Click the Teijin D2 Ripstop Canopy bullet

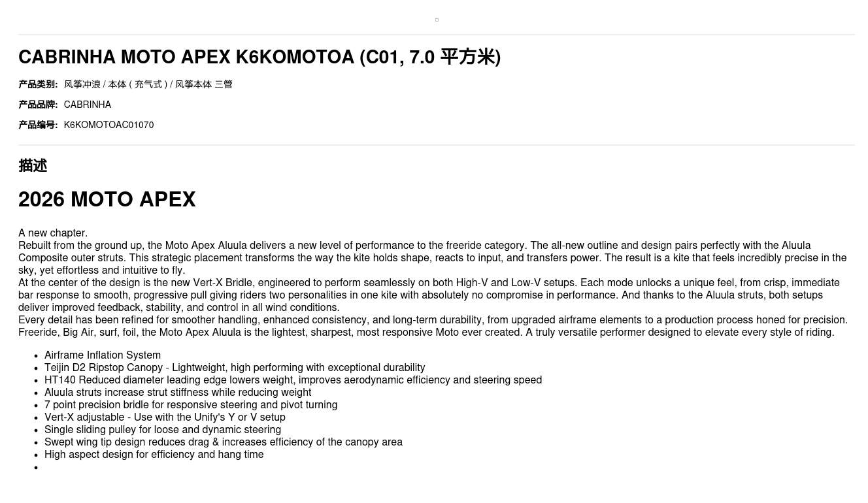[235, 368]
